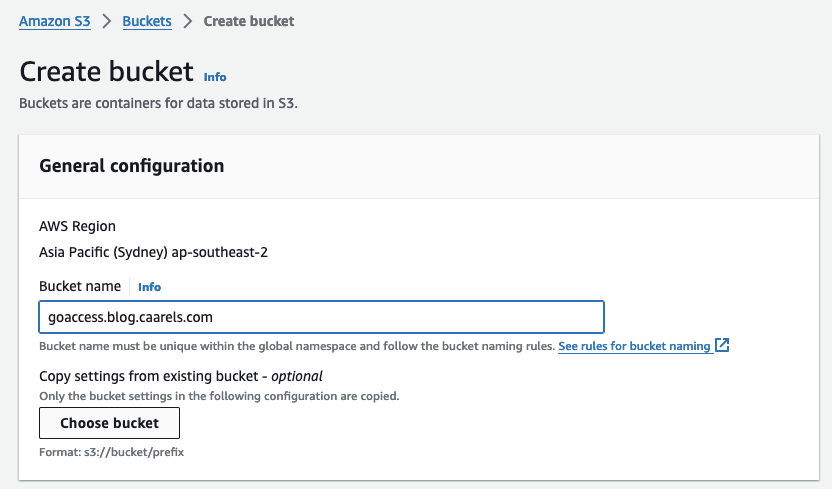Select the Asia Pacific (Sydney) region text
Screen dimensions: 832x489
[x=153, y=252]
